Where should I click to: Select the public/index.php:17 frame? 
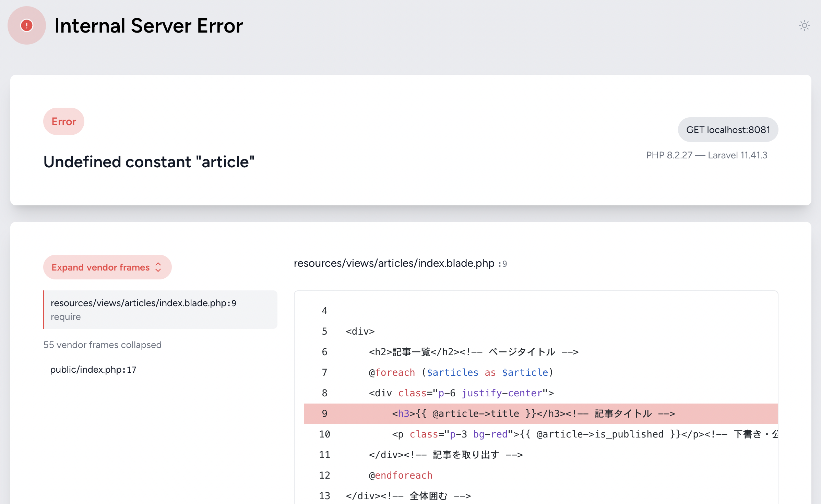pyautogui.click(x=93, y=370)
